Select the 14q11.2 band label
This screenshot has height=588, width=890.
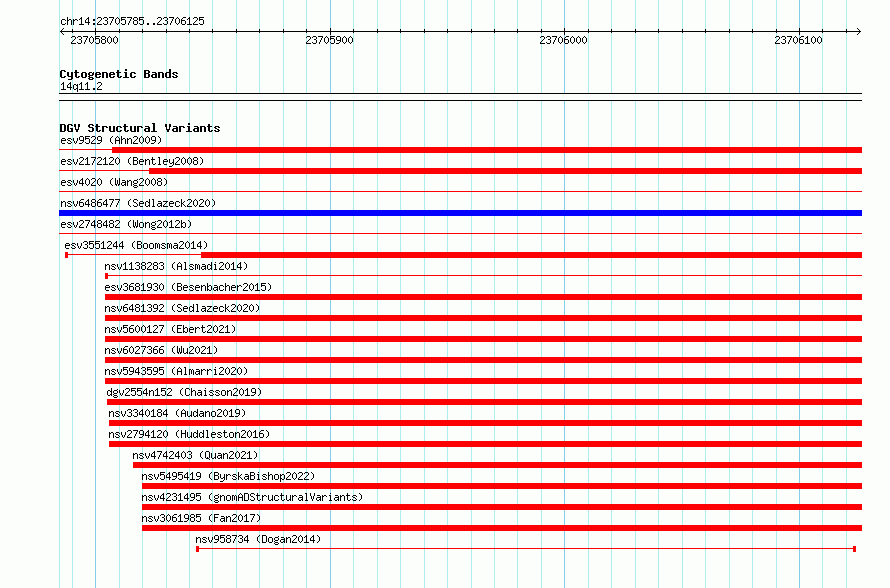coord(81,86)
